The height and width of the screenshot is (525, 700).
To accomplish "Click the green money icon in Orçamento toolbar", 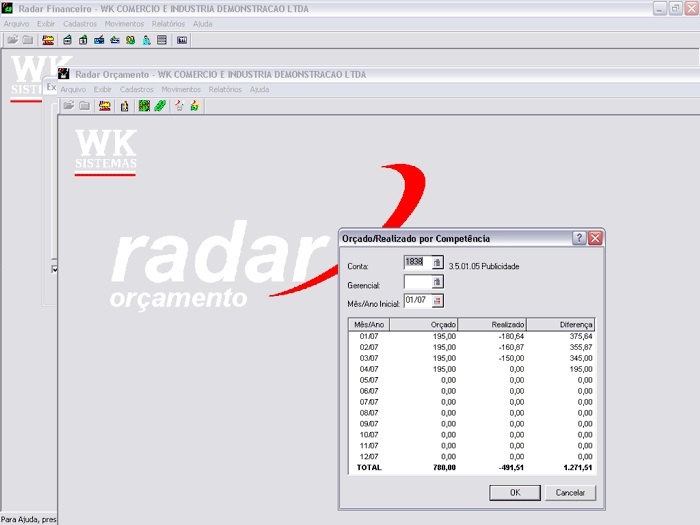I will [x=160, y=105].
